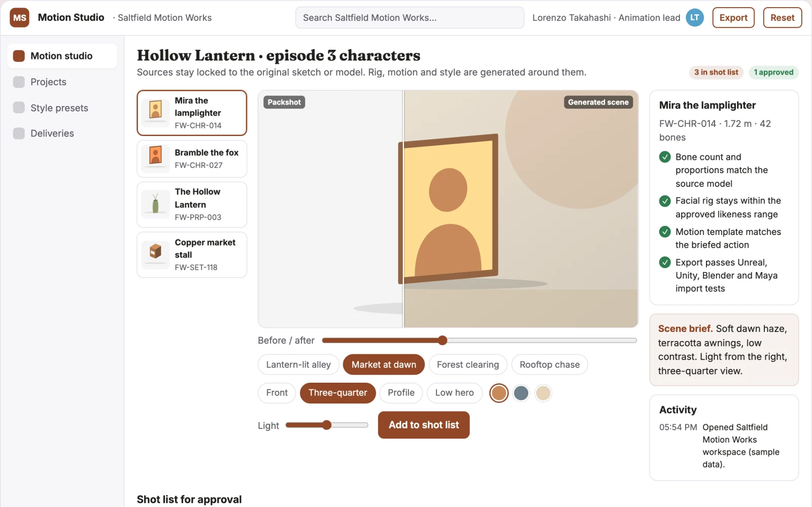The height and width of the screenshot is (507, 812).
Task: Choose Rooftop chase scene
Action: point(550,364)
